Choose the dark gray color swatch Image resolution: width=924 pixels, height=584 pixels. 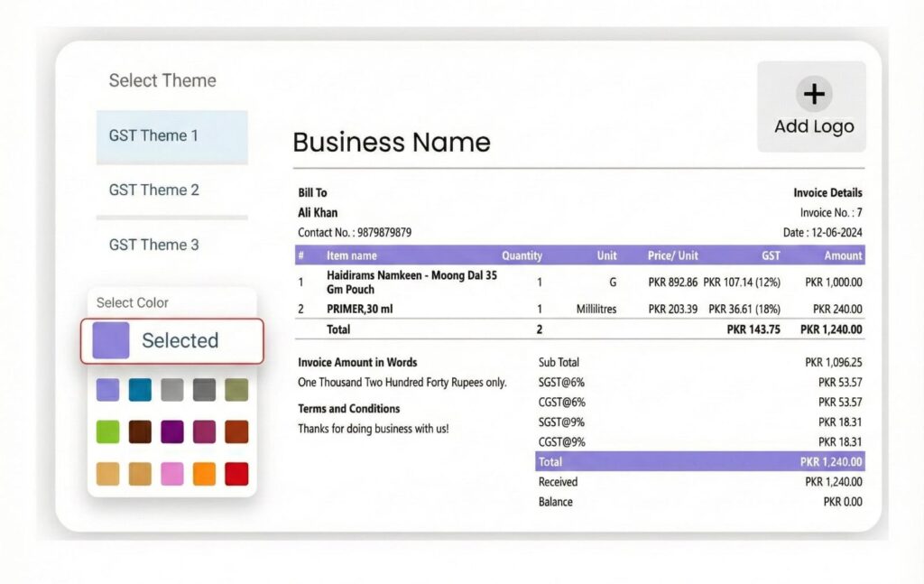coord(204,389)
